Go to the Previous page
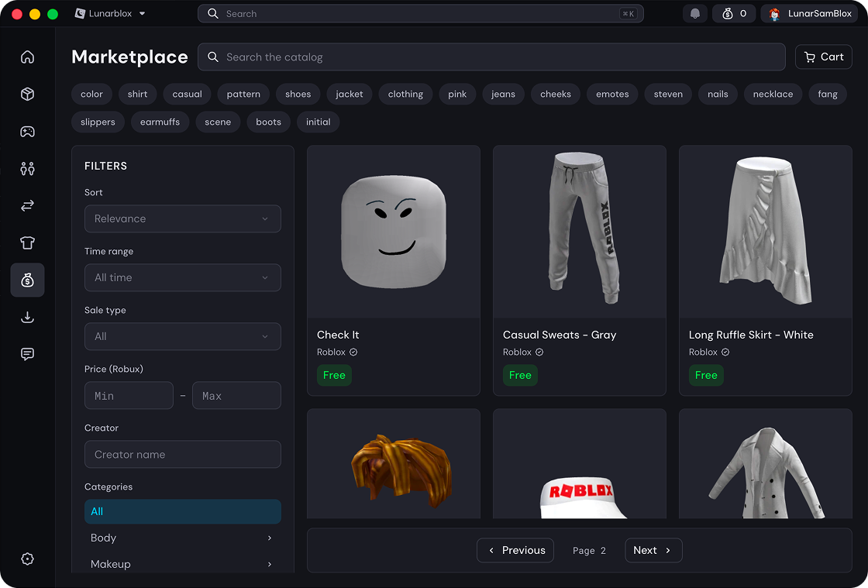868x588 pixels. 515,550
